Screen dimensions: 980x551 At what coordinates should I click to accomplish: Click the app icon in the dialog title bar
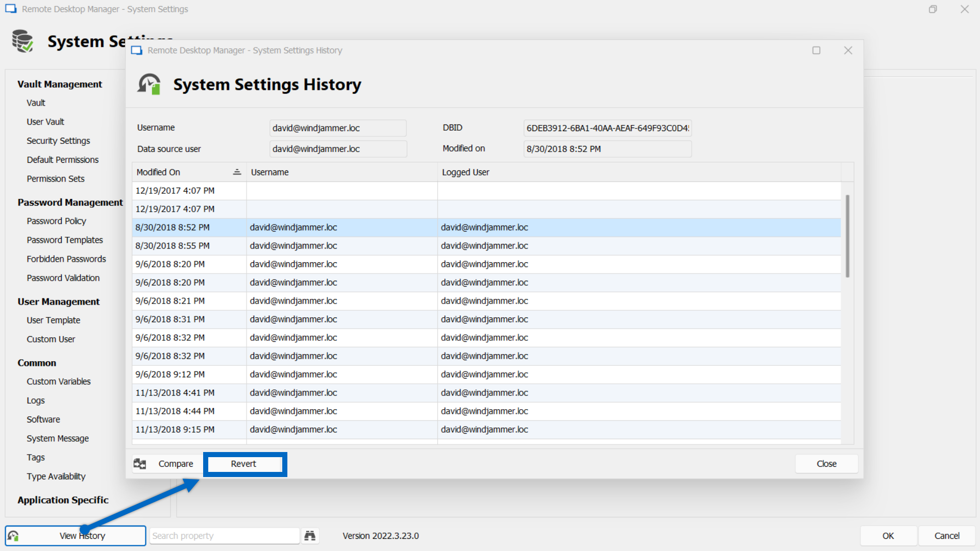[136, 50]
